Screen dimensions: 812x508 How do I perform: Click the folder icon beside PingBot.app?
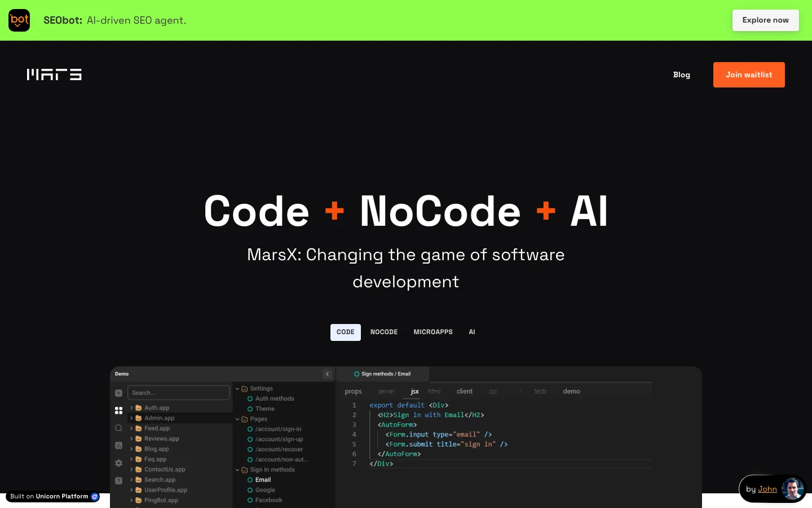tap(139, 500)
